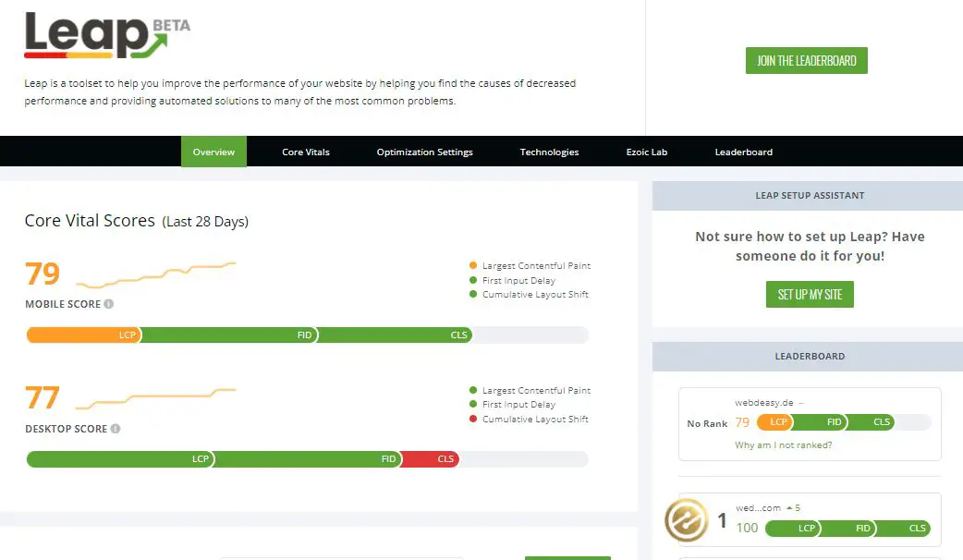Click the mobile CLS green bar segment
This screenshot has height=560, width=963.
395,335
